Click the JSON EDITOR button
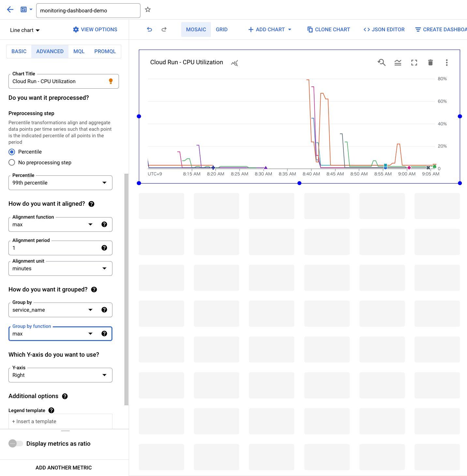Viewport: 467px width, 476px height. point(384,29)
